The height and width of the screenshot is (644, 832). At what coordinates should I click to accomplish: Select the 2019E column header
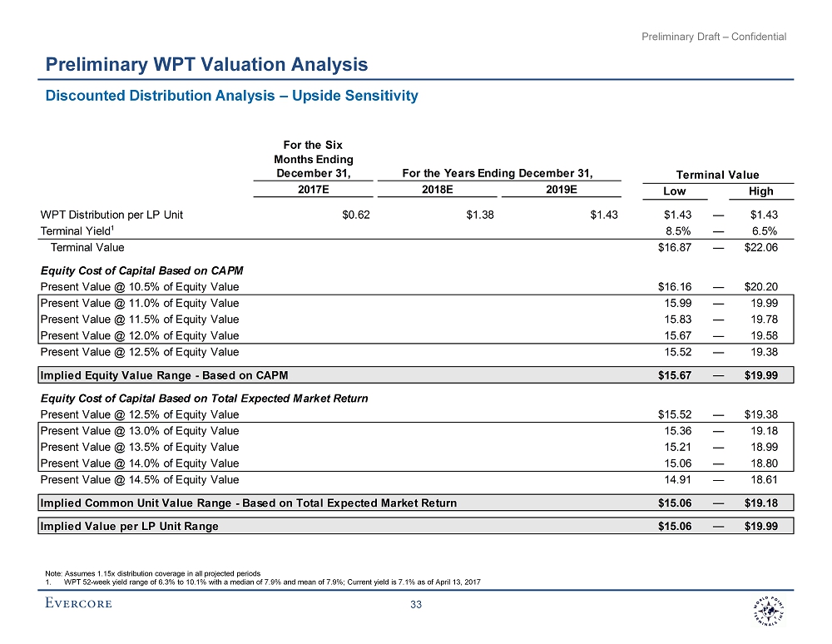(x=560, y=191)
